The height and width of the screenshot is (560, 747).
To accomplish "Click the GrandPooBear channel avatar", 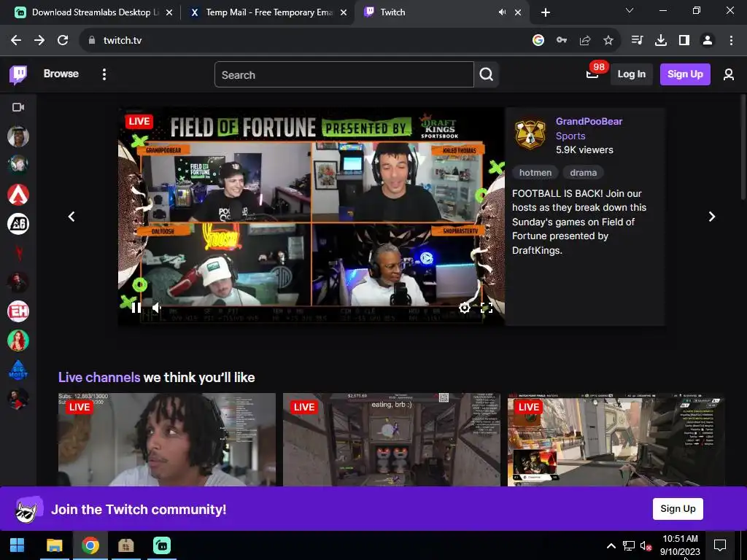I will pyautogui.click(x=530, y=135).
